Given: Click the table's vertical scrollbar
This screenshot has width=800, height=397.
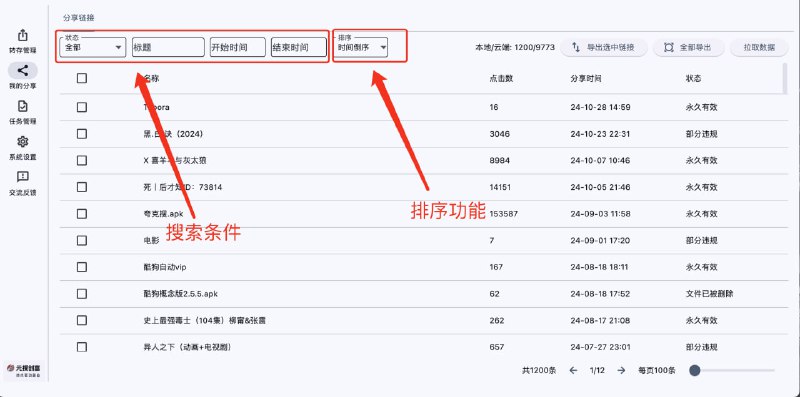Looking at the screenshot, I should pos(785,79).
